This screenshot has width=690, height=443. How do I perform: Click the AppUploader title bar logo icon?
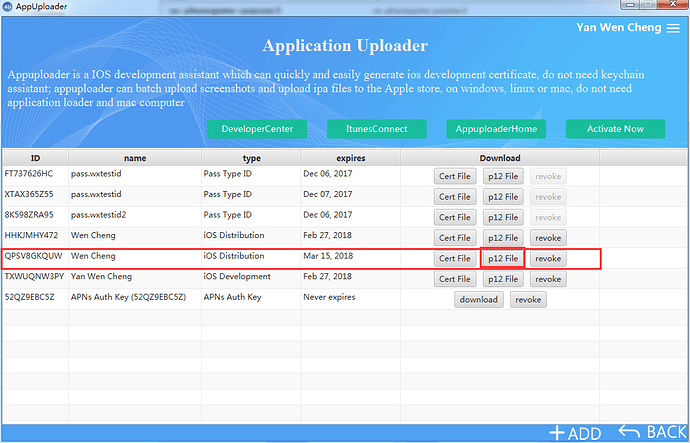[x=7, y=7]
